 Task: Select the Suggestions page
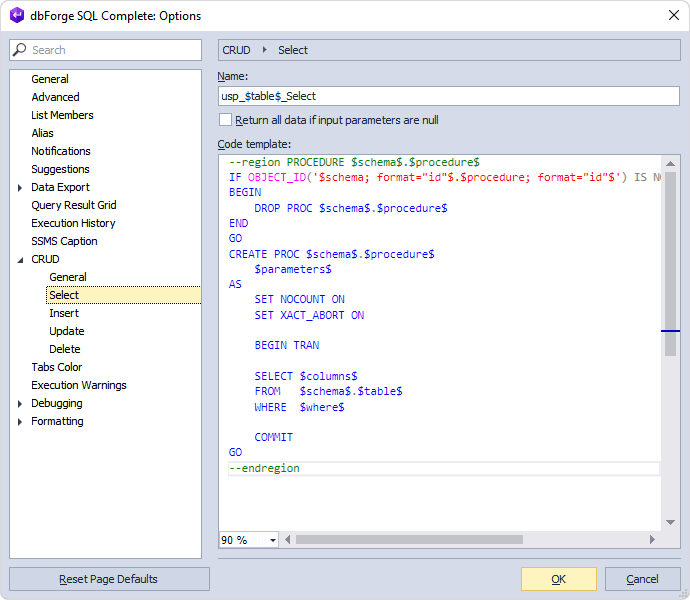(60, 169)
